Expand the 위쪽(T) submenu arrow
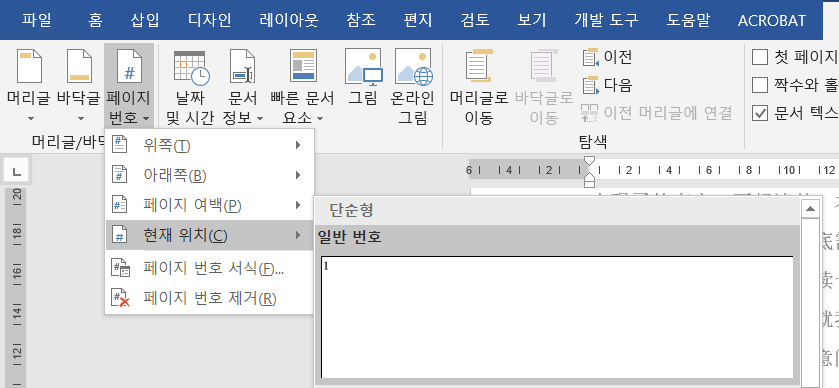Viewport: 839px width, 388px height. click(x=298, y=145)
